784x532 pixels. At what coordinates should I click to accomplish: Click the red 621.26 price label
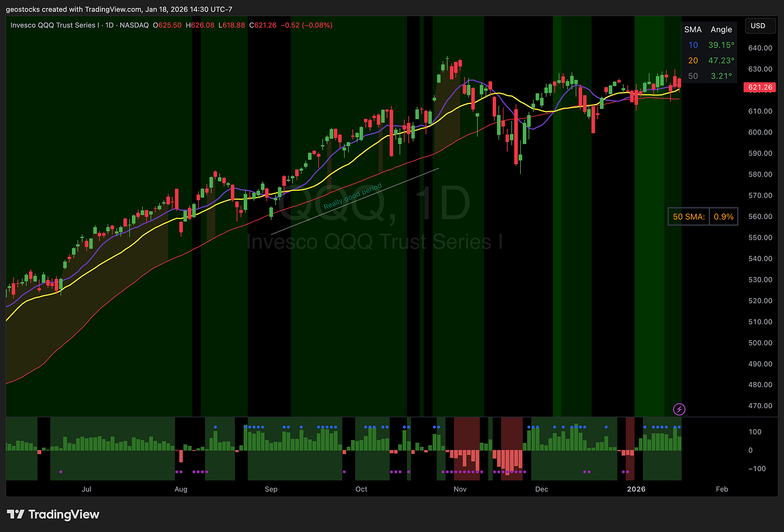(x=760, y=87)
